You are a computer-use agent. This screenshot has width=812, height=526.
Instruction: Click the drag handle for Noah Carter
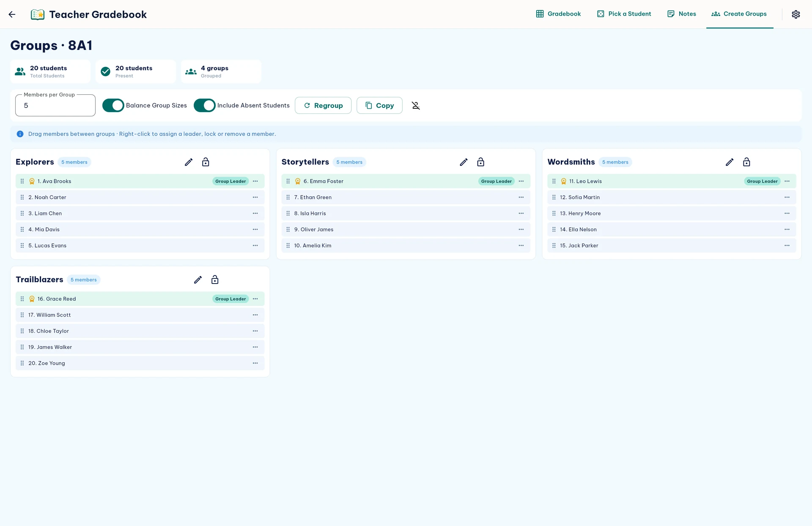point(22,197)
